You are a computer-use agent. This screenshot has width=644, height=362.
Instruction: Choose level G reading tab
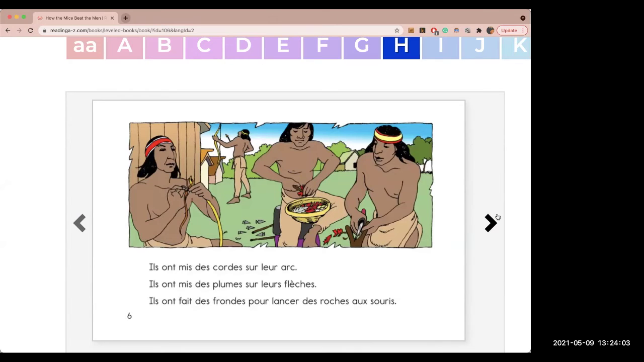(x=362, y=47)
